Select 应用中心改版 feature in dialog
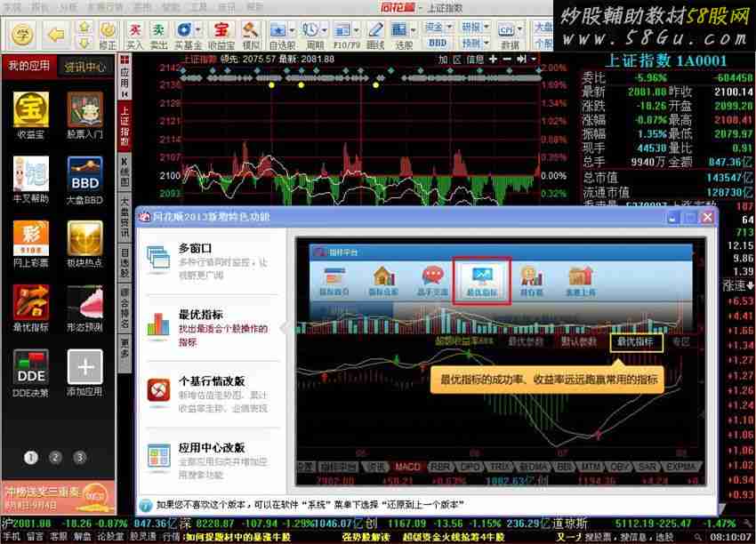 pos(213,460)
